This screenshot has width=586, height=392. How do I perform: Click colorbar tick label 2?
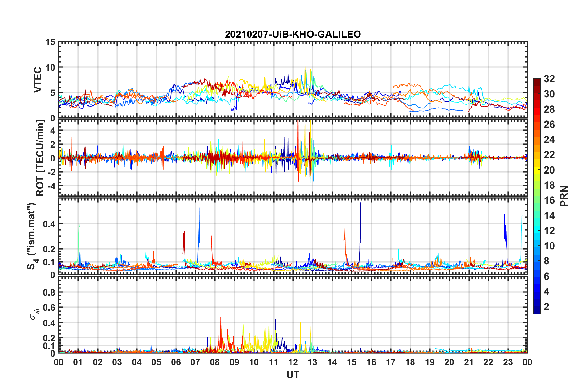(547, 306)
